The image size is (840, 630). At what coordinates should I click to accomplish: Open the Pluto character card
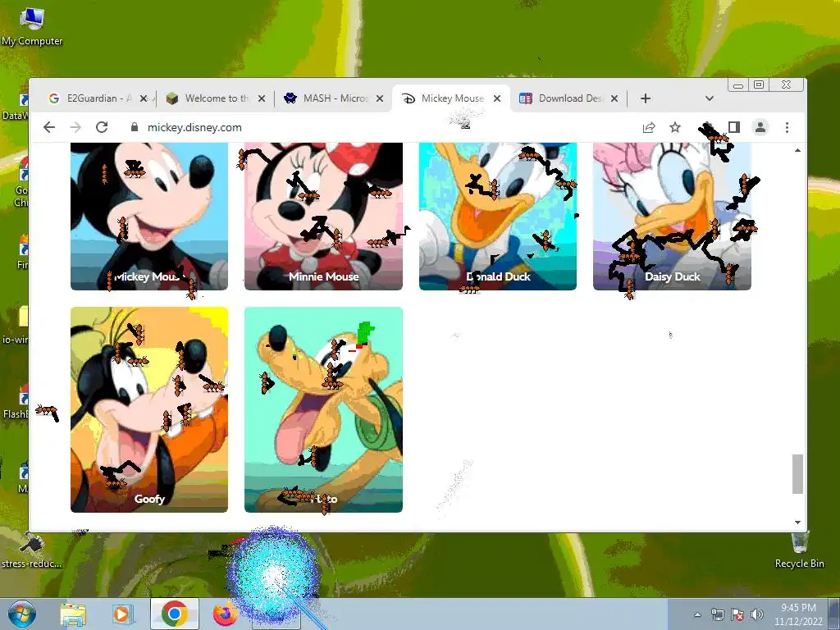323,410
